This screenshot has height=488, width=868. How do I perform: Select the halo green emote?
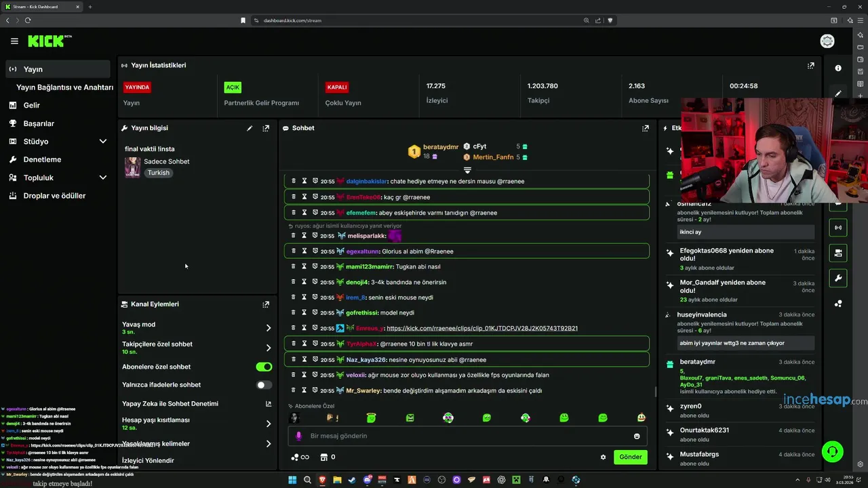pyautogui.click(x=371, y=418)
